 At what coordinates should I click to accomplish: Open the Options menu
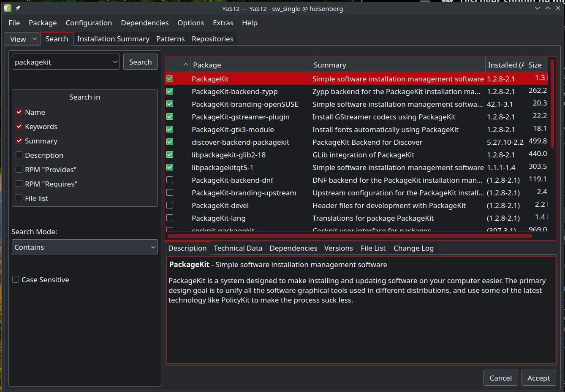(190, 23)
